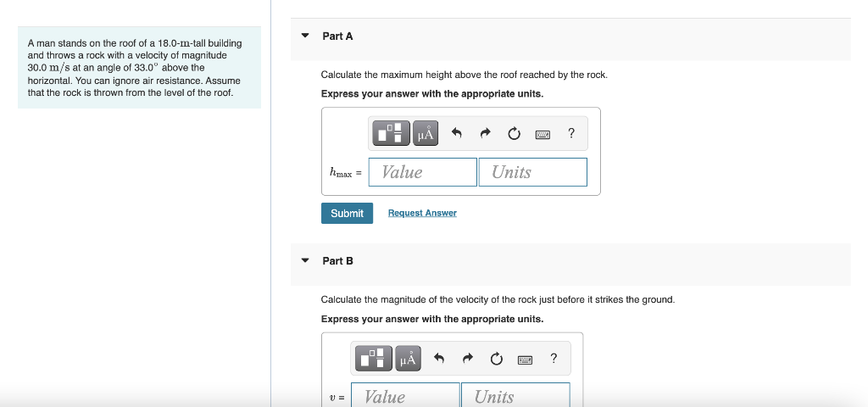Screen dimensions: 868x407
Task: Undo the last entry in Part B
Action: point(439,359)
